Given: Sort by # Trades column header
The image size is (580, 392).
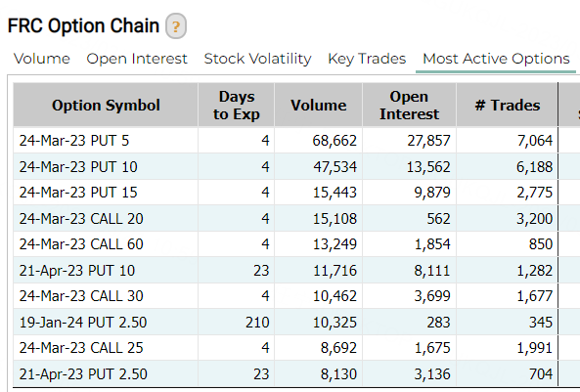Looking at the screenshot, I should (x=507, y=105).
